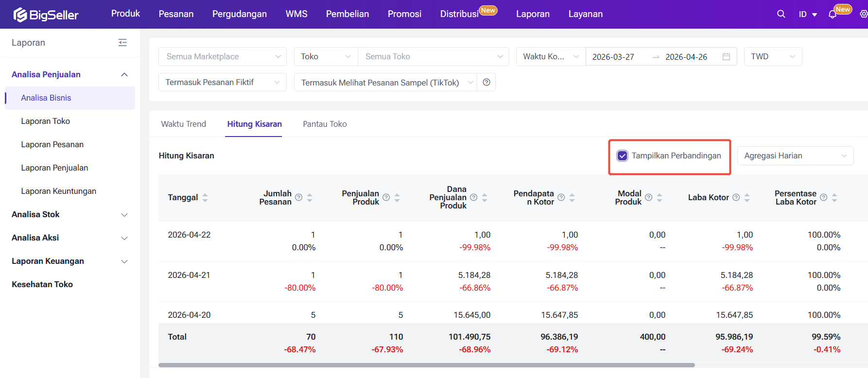Switch to the Waktu Trend tab
868x378 pixels.
click(x=183, y=124)
